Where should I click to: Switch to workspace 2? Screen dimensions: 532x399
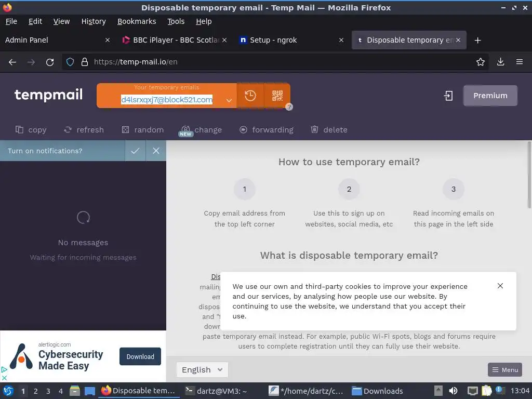point(36,391)
